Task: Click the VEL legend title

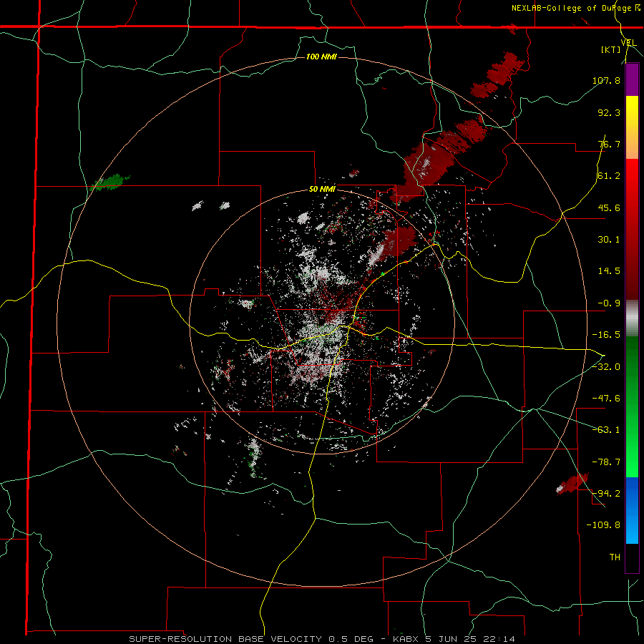Action: tap(628, 42)
